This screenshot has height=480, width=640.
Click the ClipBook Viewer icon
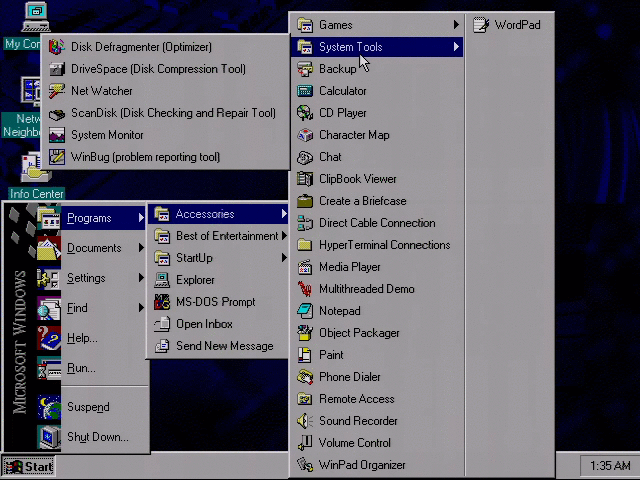point(305,179)
